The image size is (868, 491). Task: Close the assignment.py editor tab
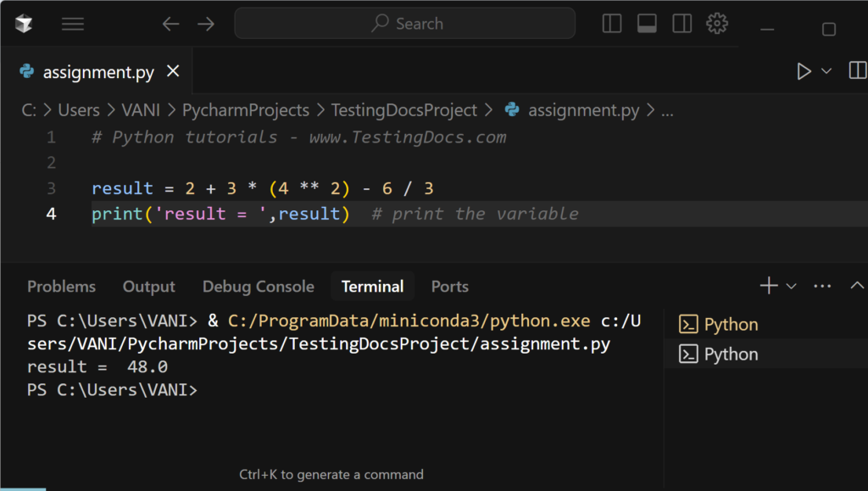[173, 71]
